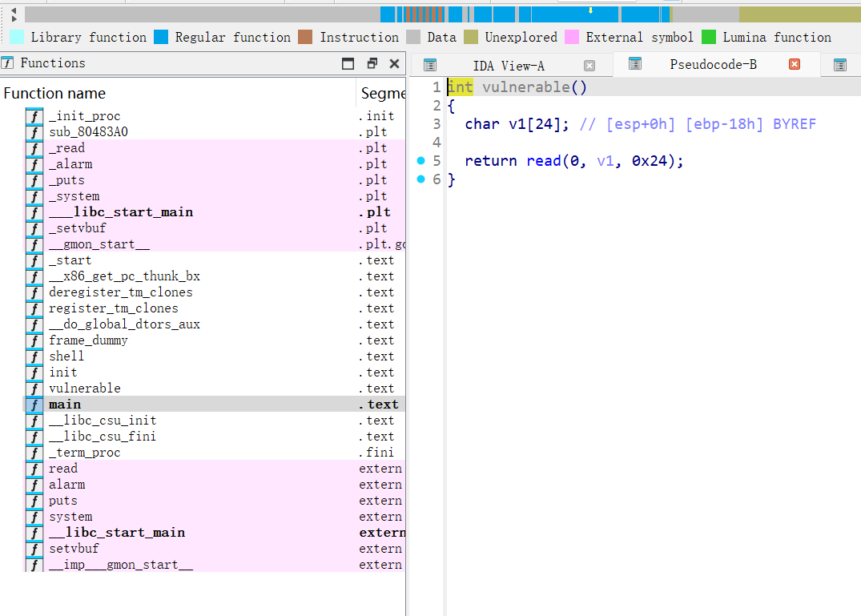Select the vulnerable function in list
This screenshot has width=861, height=616.
[84, 389]
